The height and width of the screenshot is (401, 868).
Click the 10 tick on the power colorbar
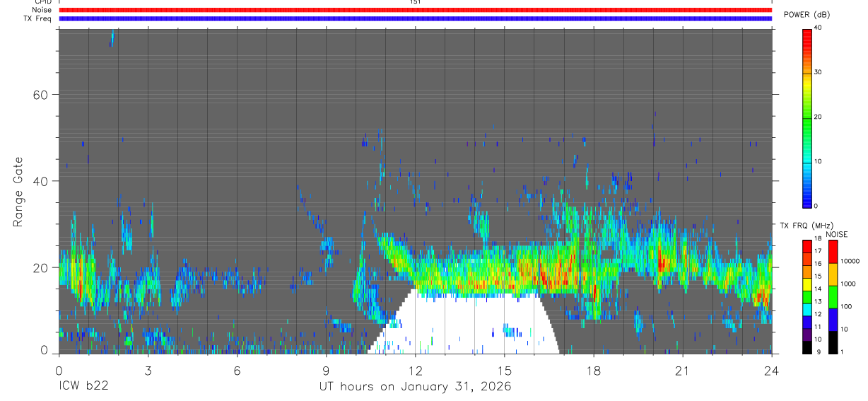818,161
